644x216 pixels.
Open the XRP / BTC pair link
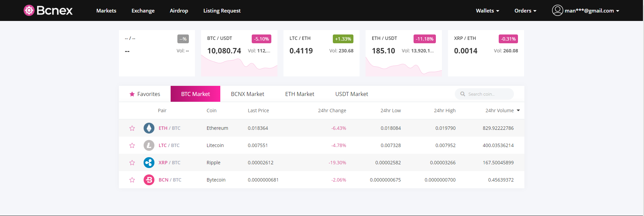pos(169,163)
